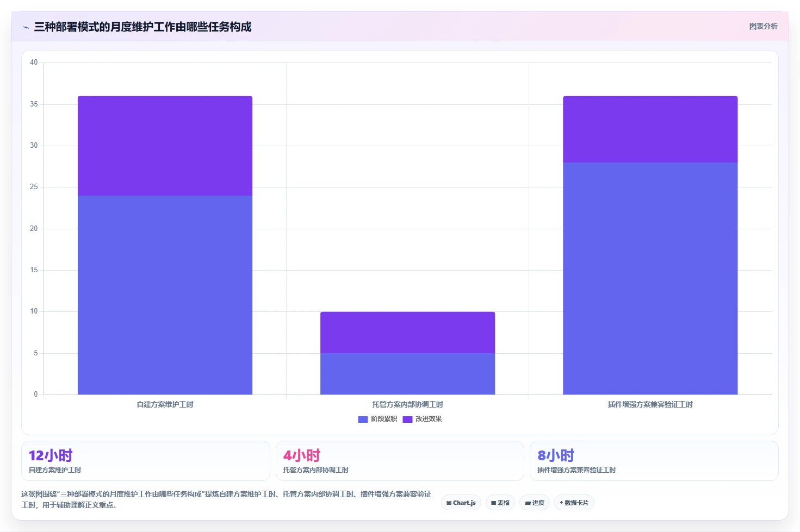Click the y-axis value 30

point(34,146)
